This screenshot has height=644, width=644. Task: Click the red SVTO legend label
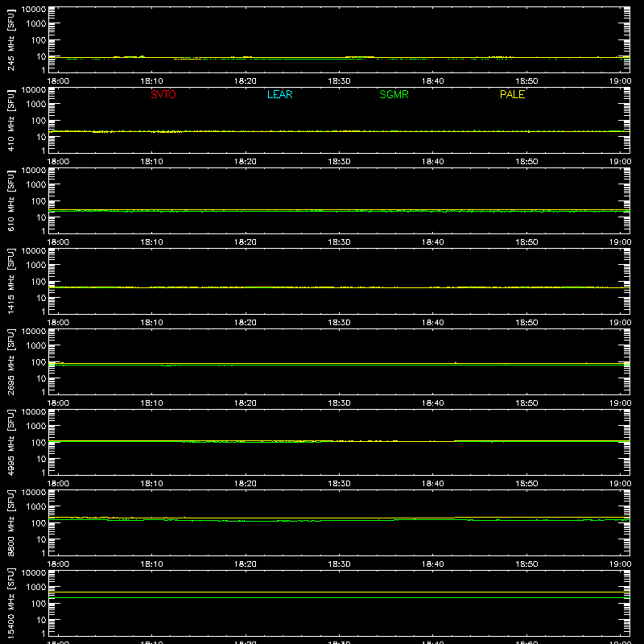(163, 94)
